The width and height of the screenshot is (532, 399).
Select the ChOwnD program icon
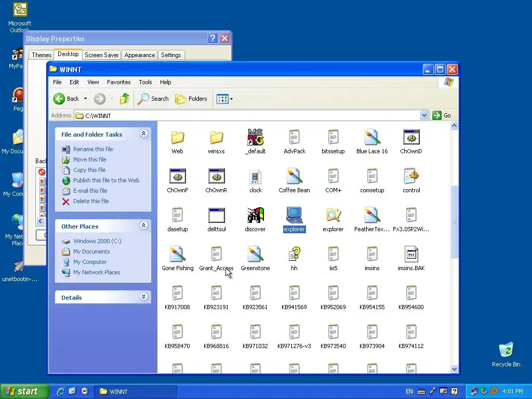tap(411, 137)
